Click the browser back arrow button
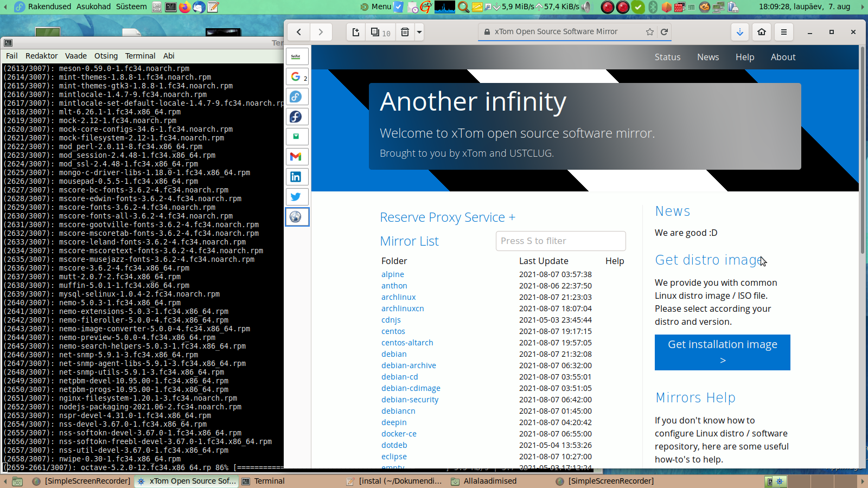 (x=299, y=32)
